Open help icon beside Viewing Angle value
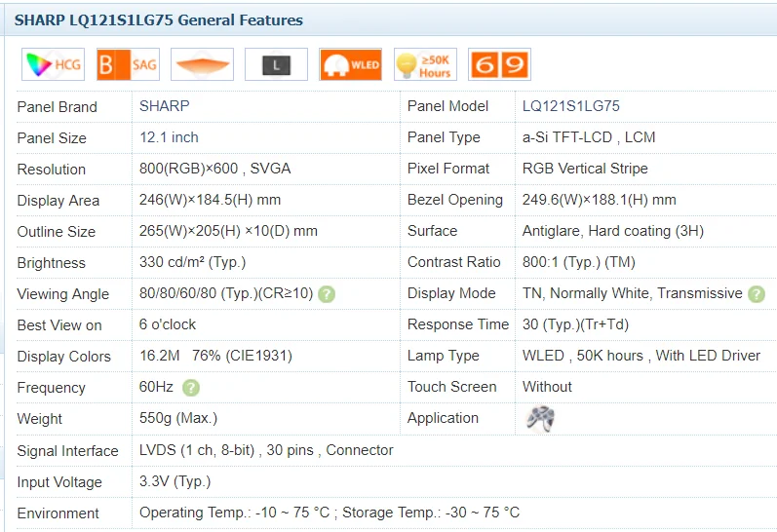777x532 pixels. (x=327, y=294)
